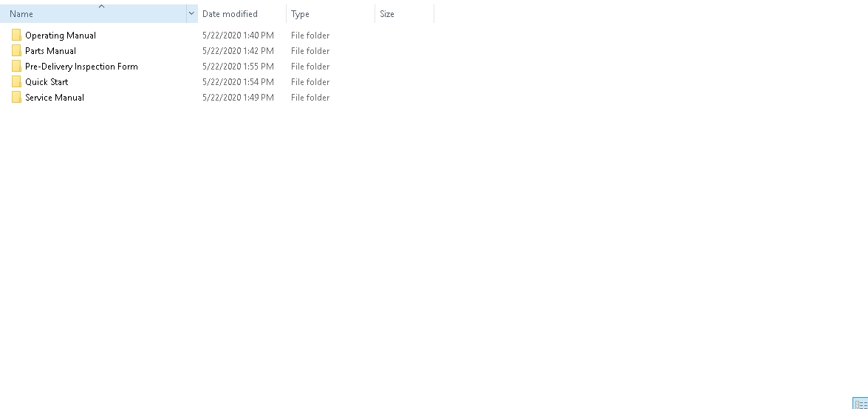This screenshot has width=868, height=409.
Task: Click the Quick Start folder icon
Action: (x=16, y=82)
